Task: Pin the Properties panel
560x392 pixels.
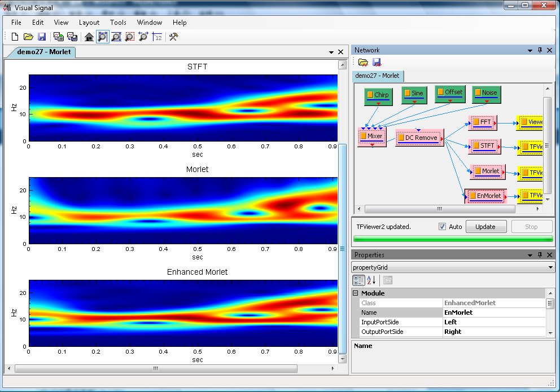Action: tap(540, 255)
